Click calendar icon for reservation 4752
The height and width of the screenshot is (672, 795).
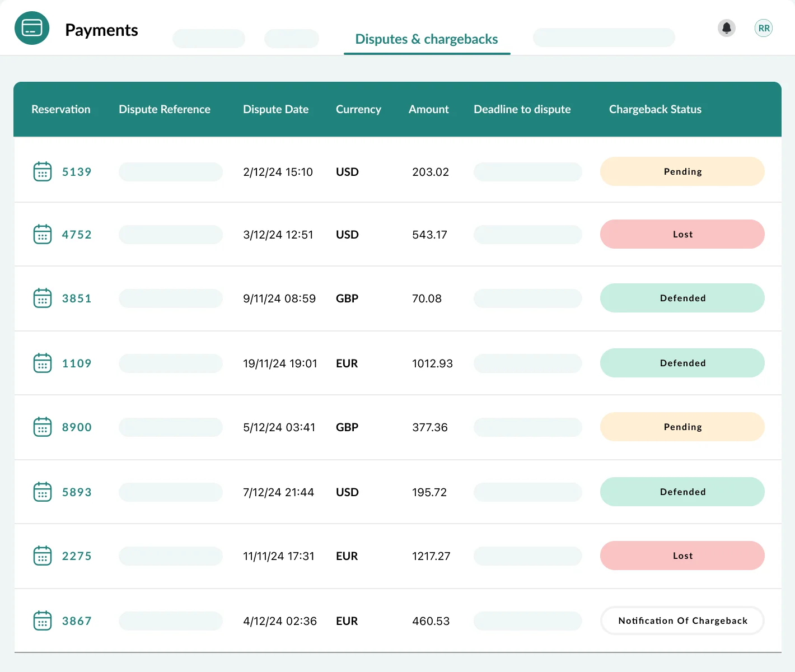(43, 235)
